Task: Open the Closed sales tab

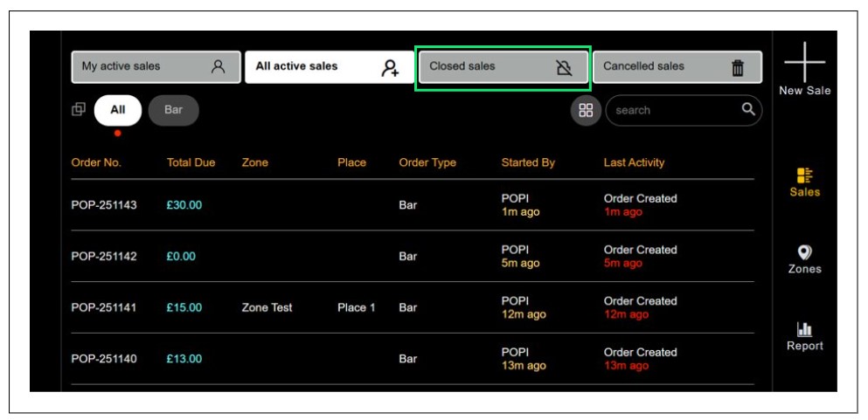Action: coord(503,67)
